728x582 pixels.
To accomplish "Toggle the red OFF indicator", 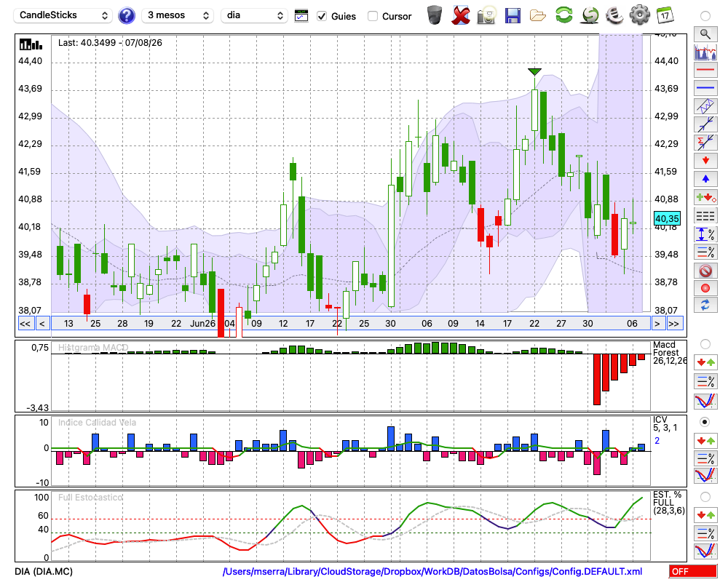I will click(x=693, y=571).
